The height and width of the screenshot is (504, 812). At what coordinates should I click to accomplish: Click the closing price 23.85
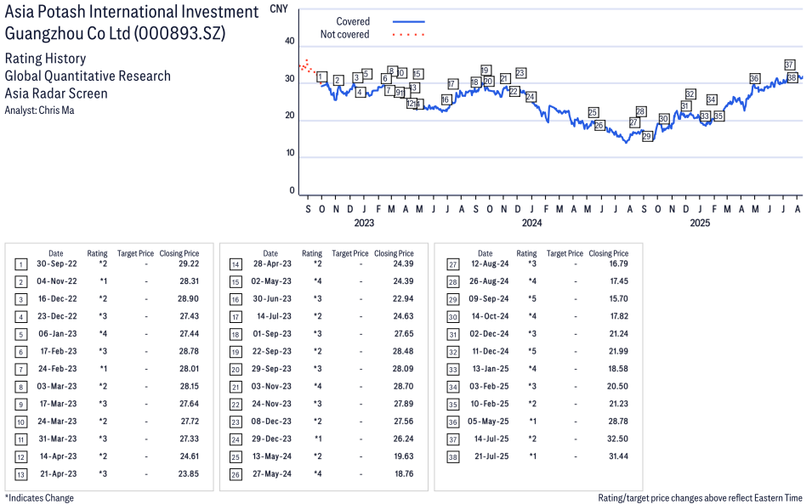189,474
